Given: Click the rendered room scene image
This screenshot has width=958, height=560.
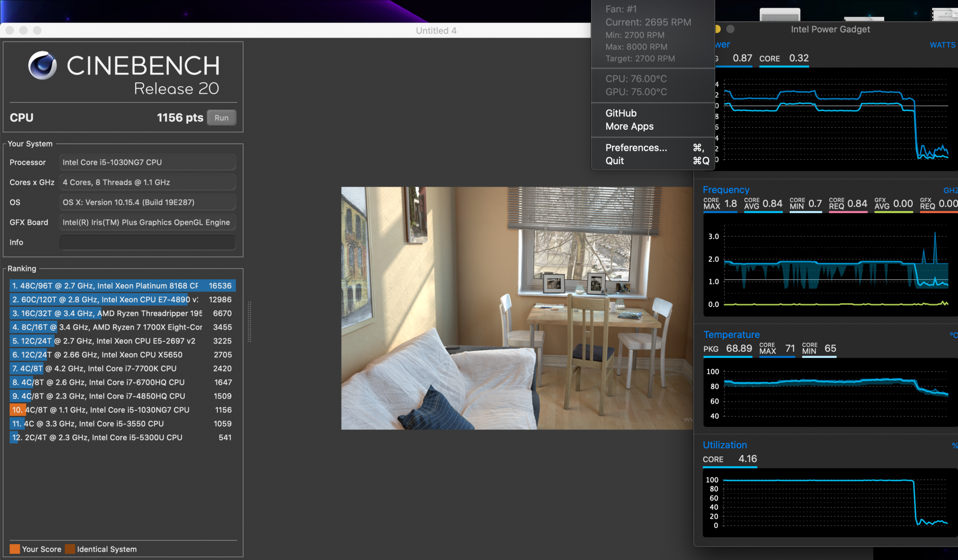Looking at the screenshot, I should point(516,308).
